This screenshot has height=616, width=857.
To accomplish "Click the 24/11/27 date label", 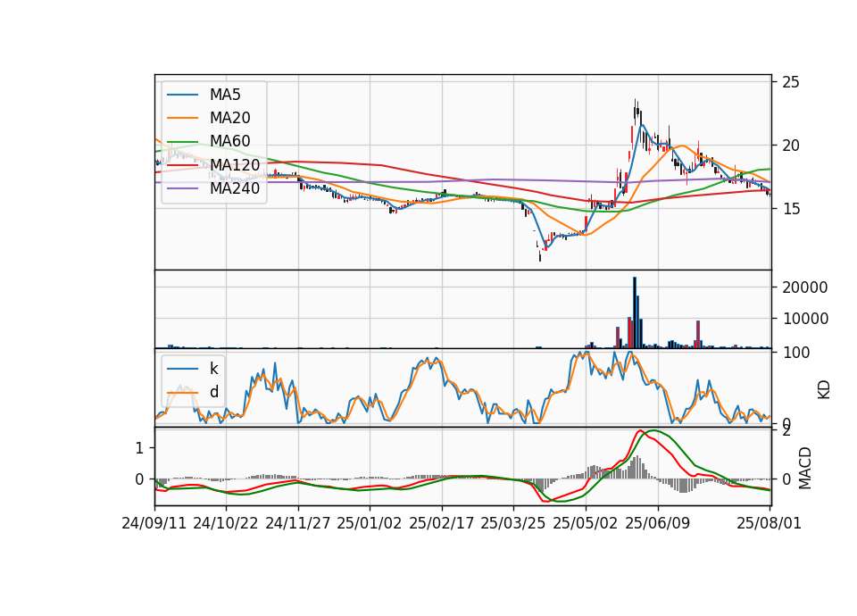I will tap(298, 523).
